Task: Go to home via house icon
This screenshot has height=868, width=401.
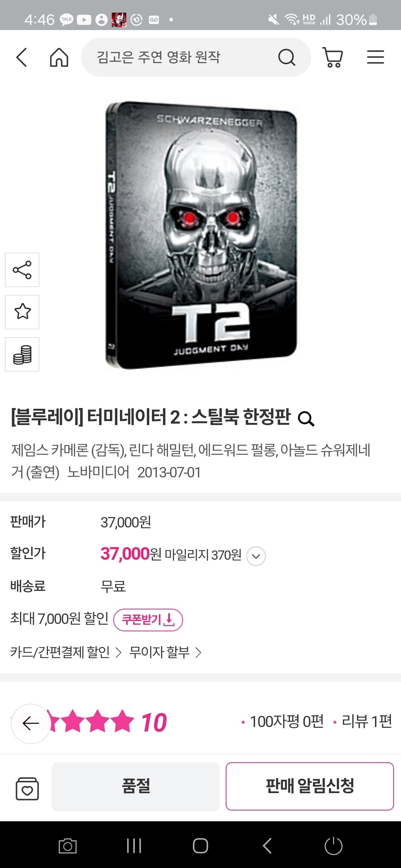Action: tap(59, 57)
